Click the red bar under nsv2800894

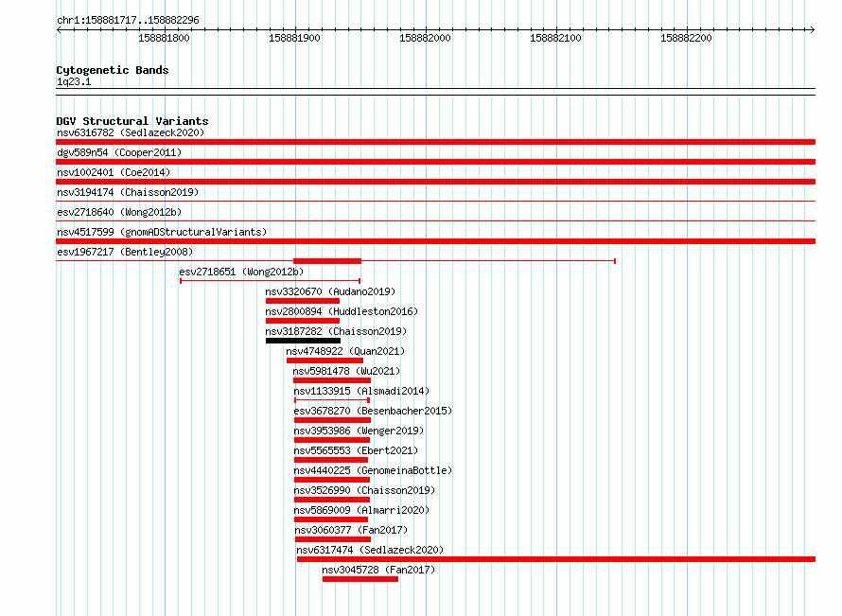[303, 321]
